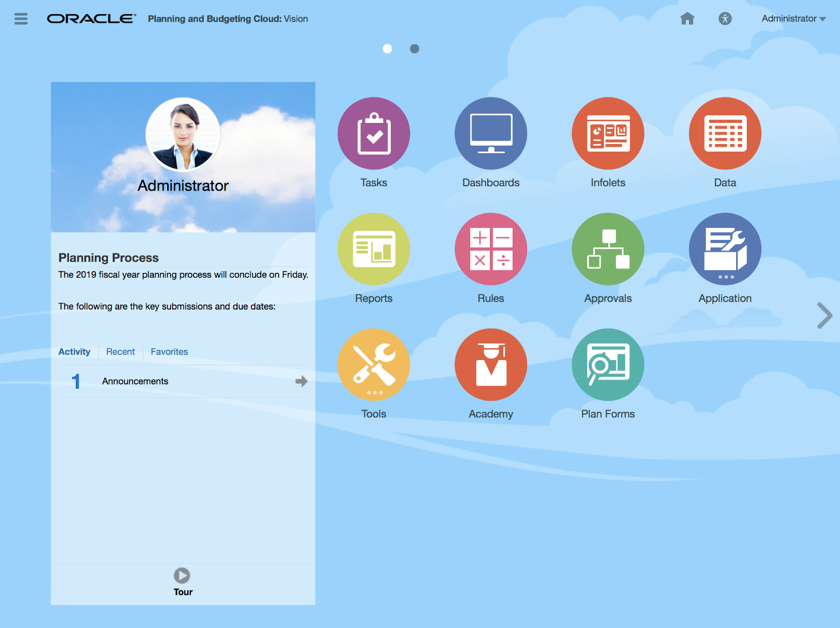Image resolution: width=840 pixels, height=628 pixels.
Task: Click the Administrator profile photo
Action: coord(183,135)
